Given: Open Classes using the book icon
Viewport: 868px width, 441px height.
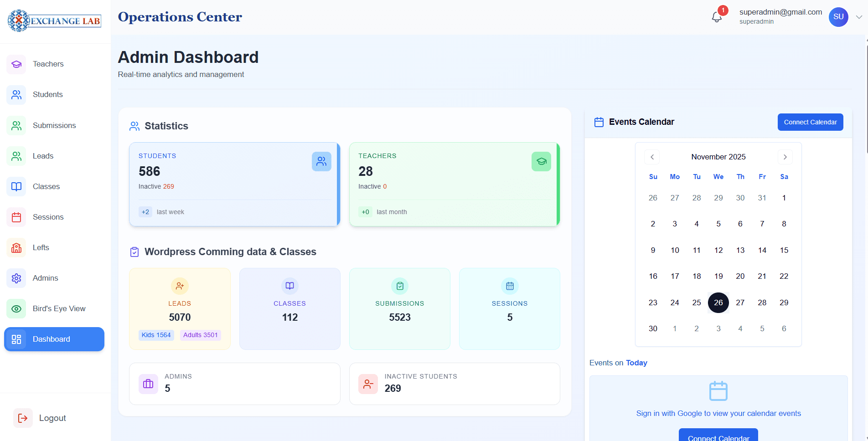Looking at the screenshot, I should (16, 186).
